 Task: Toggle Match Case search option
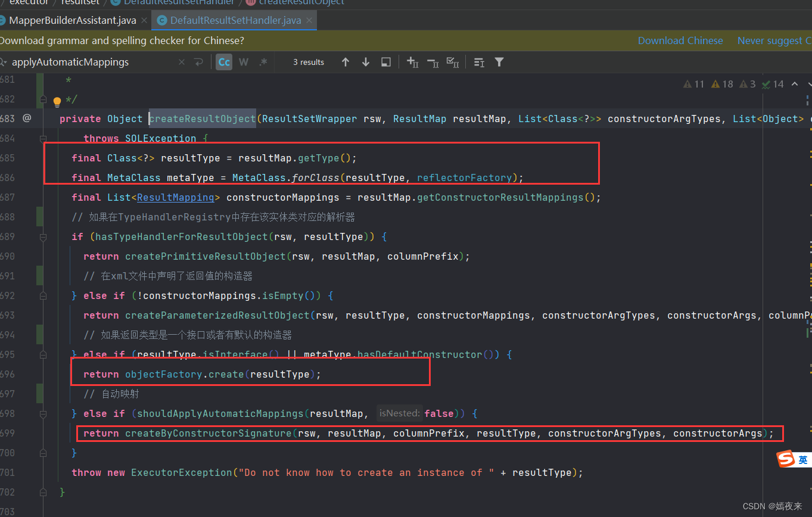pos(224,62)
